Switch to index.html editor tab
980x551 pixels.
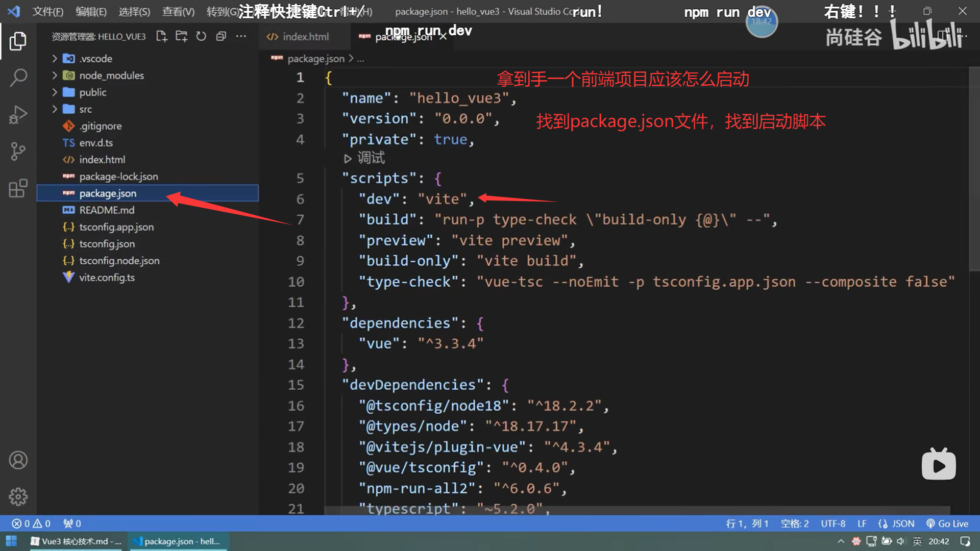point(305,37)
